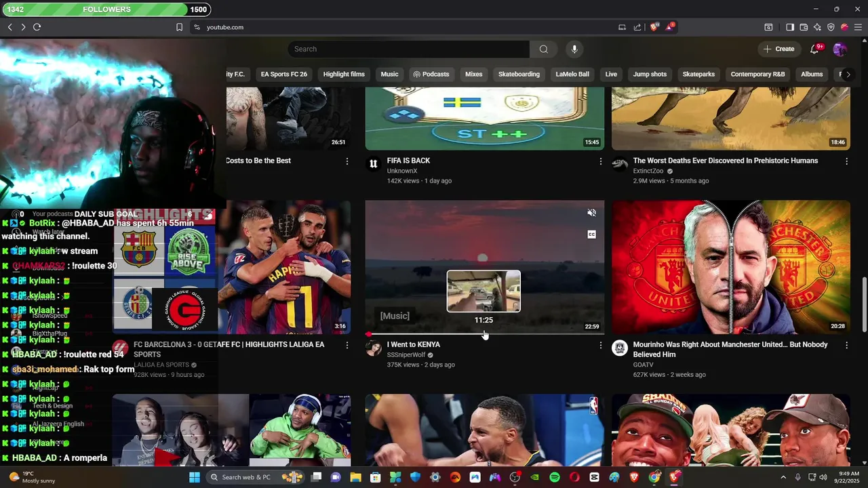Open the Brave Shields lion icon
Viewport: 868px width, 488px height.
pyautogui.click(x=654, y=27)
